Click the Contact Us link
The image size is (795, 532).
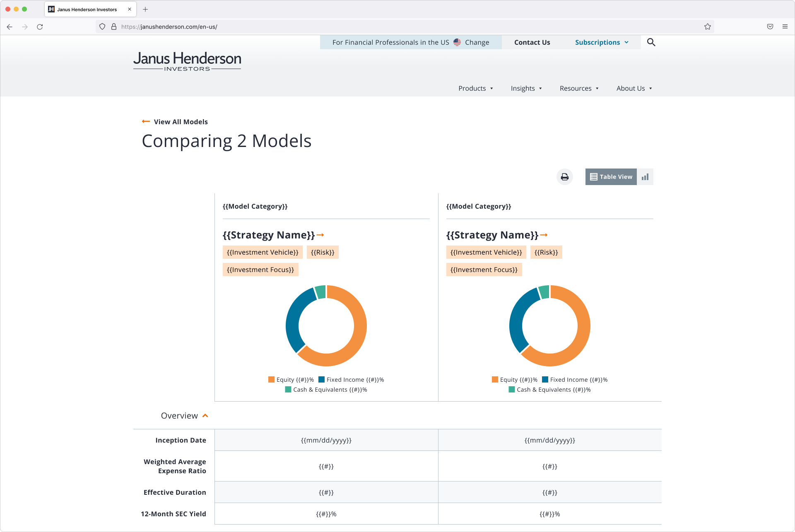click(x=532, y=42)
